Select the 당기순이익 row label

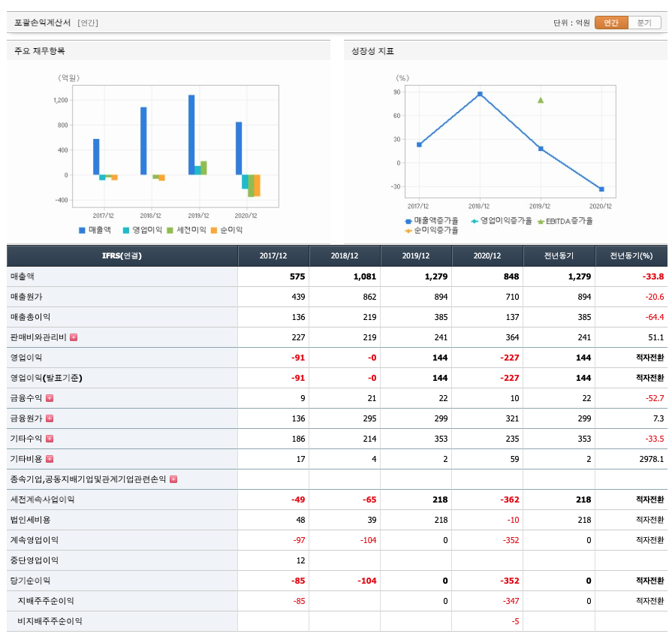click(31, 581)
